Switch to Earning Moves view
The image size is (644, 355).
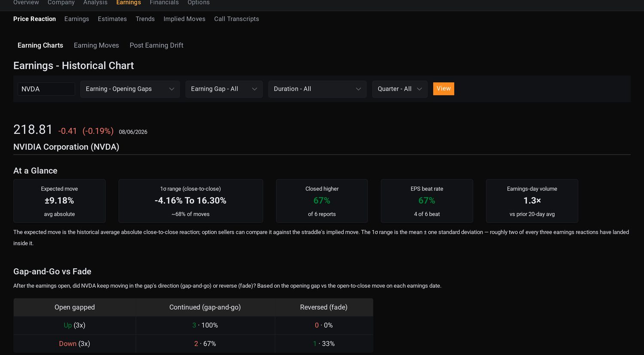[96, 45]
